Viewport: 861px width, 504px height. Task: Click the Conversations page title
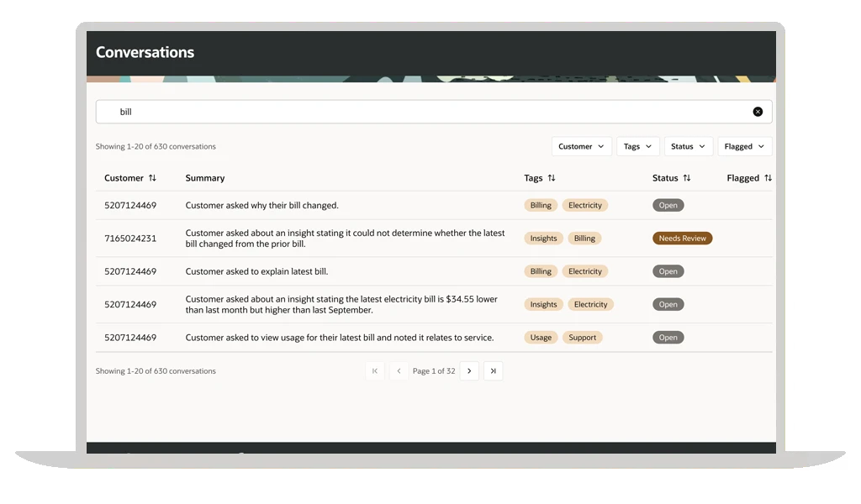coord(145,53)
